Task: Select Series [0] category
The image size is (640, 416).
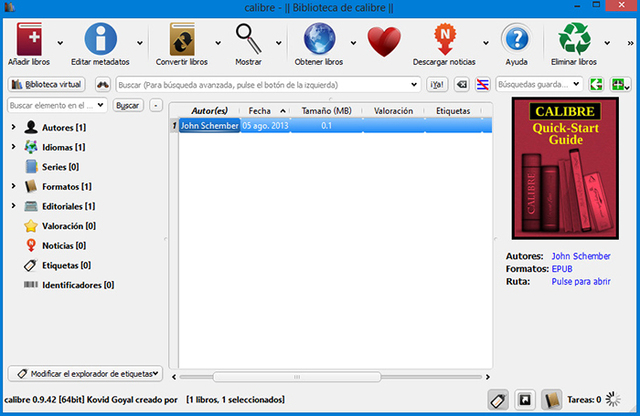Action: pyautogui.click(x=60, y=167)
